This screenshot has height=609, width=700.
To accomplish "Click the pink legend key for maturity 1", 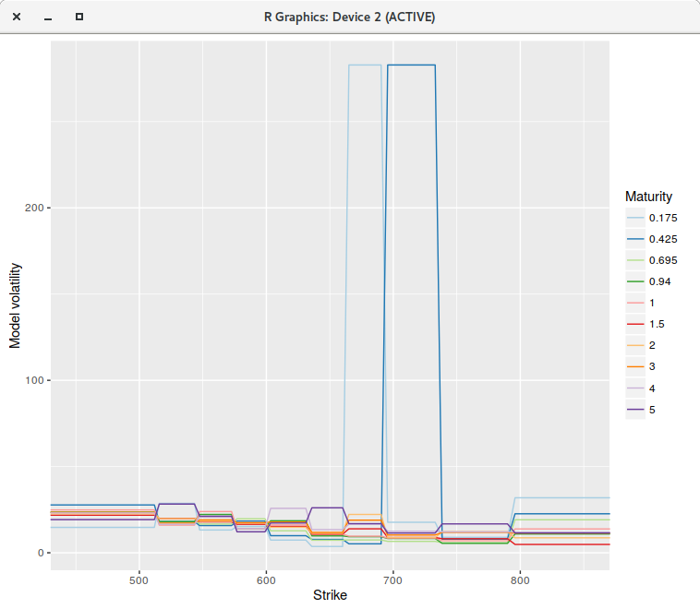I will (x=635, y=303).
